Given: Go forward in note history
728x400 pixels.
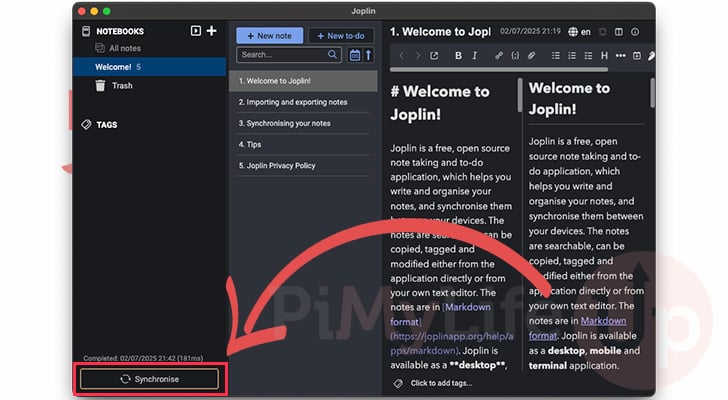Looking at the screenshot, I should click(417, 56).
